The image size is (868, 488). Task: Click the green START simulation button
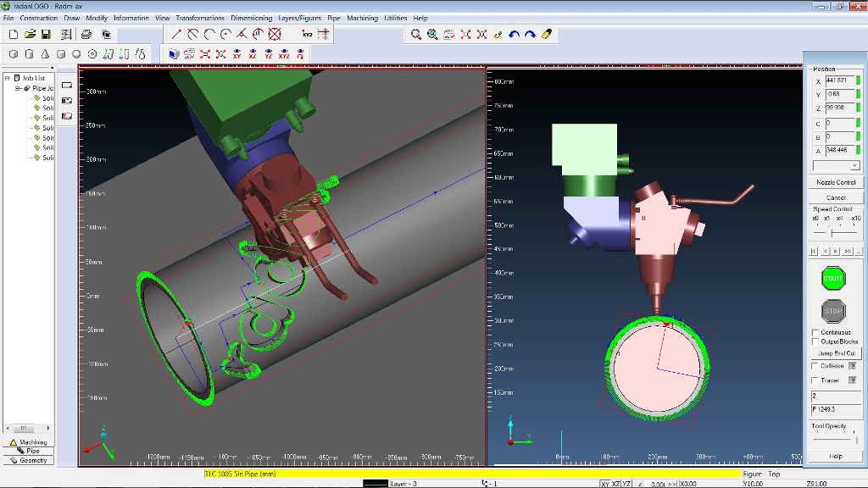(833, 278)
